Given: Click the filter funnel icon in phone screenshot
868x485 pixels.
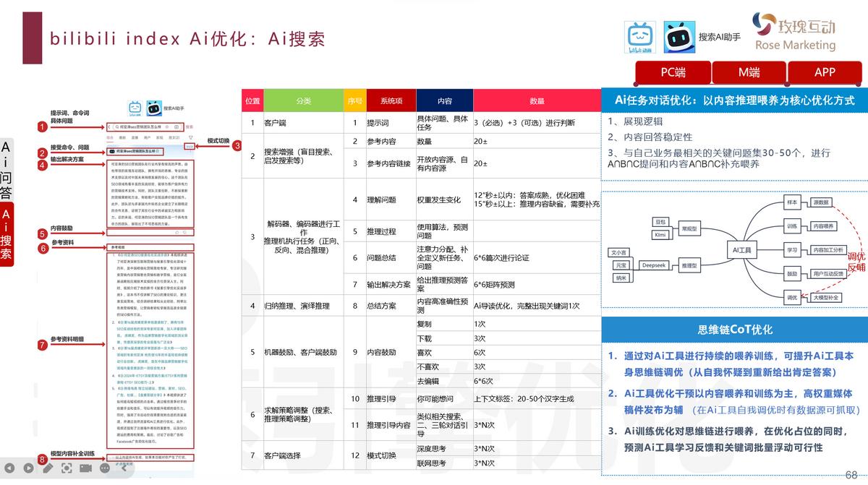Looking at the screenshot, I should pyautogui.click(x=191, y=137).
